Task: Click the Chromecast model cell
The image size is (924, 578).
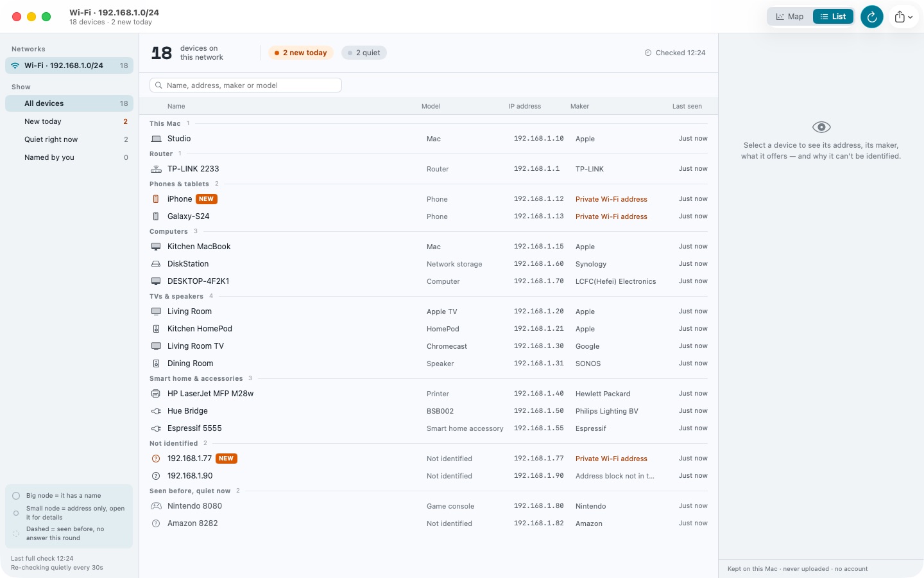Action: [447, 346]
